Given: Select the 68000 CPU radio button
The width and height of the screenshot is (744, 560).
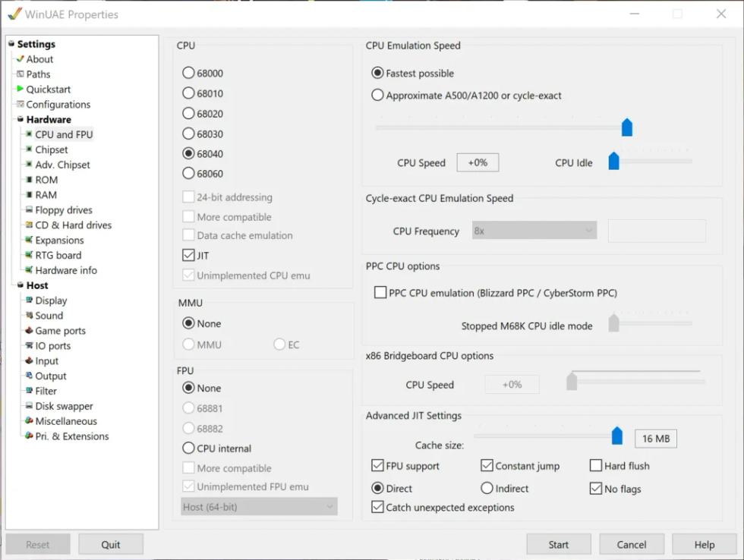Looking at the screenshot, I should [x=188, y=73].
